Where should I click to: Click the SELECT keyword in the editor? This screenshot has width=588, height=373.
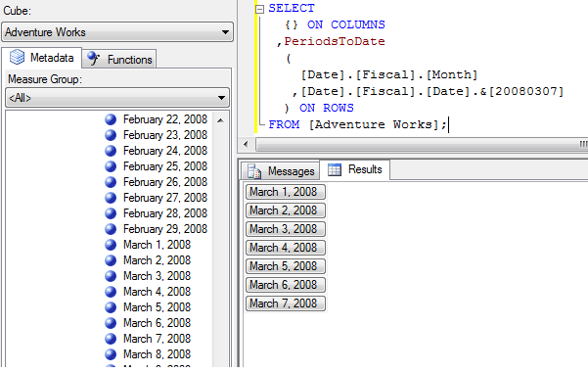(x=292, y=8)
